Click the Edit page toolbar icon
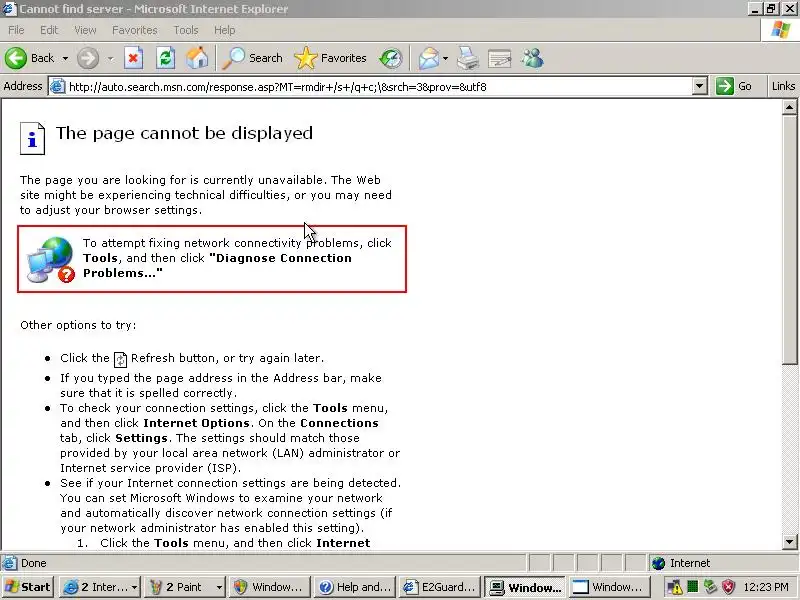Screen dimensions: 800x600 (499, 58)
